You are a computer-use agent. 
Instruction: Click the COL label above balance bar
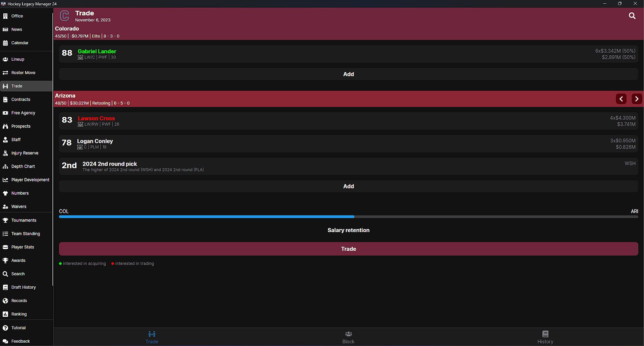pyautogui.click(x=64, y=211)
